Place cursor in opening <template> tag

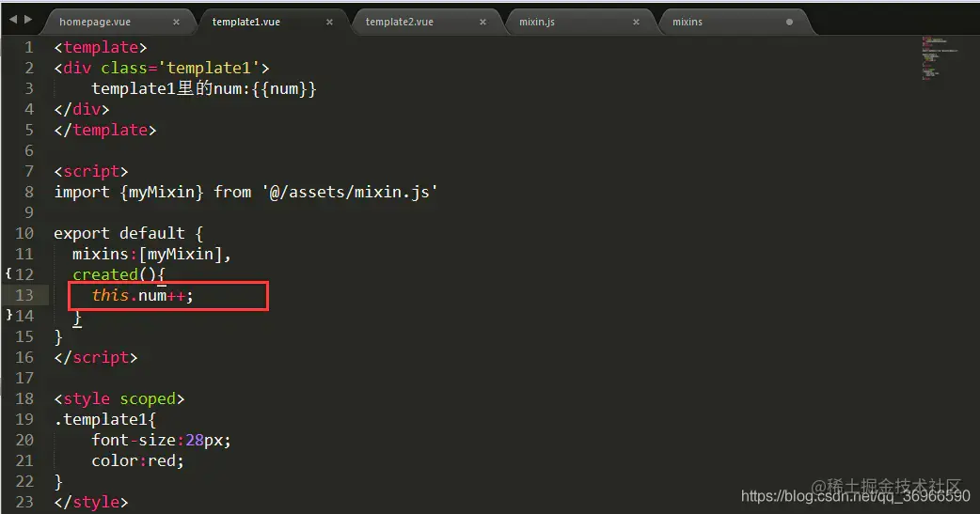[x=101, y=48]
